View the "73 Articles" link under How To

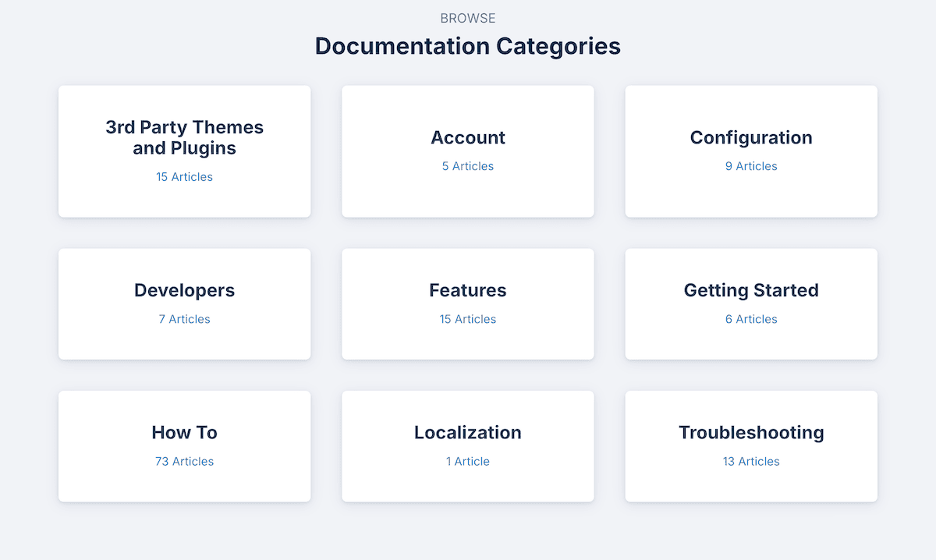(184, 461)
